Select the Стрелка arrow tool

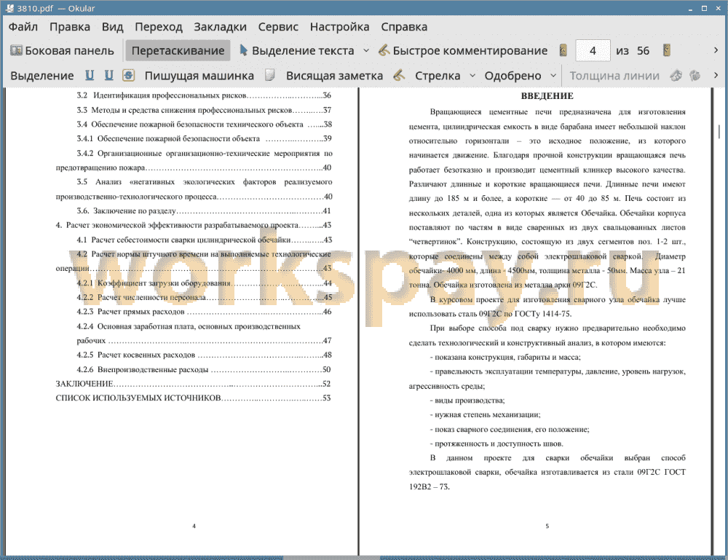(438, 76)
